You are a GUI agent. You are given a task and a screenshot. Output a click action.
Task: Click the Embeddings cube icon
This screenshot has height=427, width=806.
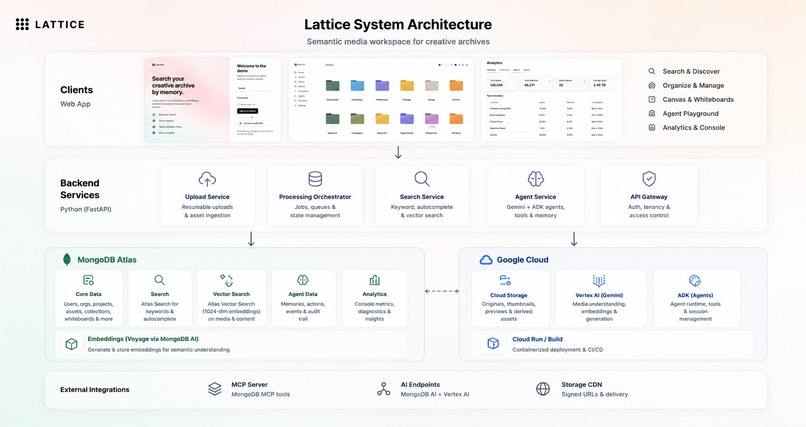tap(71, 344)
